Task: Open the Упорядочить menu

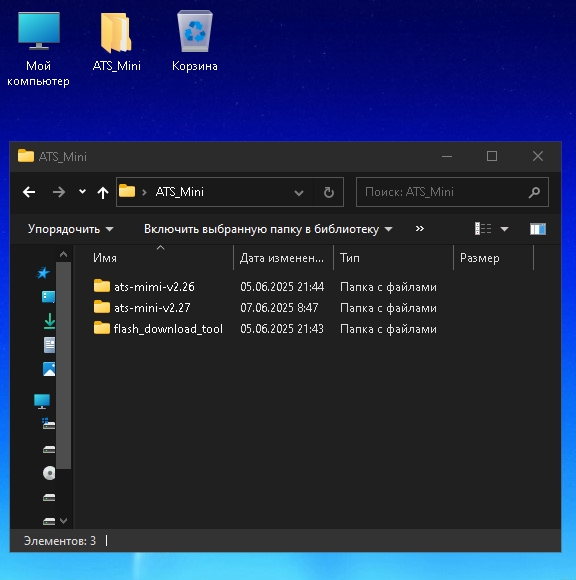Action: point(70,229)
